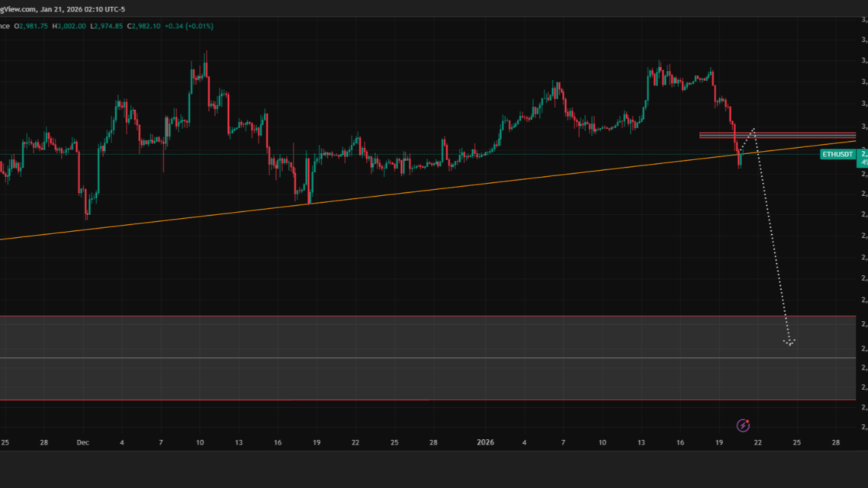Click the close value C2,982.10
868x488 pixels.
tap(144, 26)
